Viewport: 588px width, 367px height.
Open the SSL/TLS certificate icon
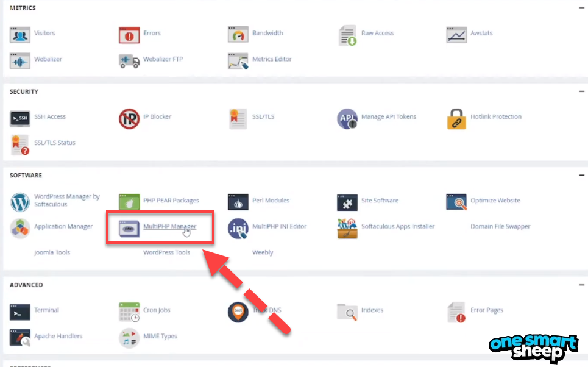pyautogui.click(x=238, y=119)
